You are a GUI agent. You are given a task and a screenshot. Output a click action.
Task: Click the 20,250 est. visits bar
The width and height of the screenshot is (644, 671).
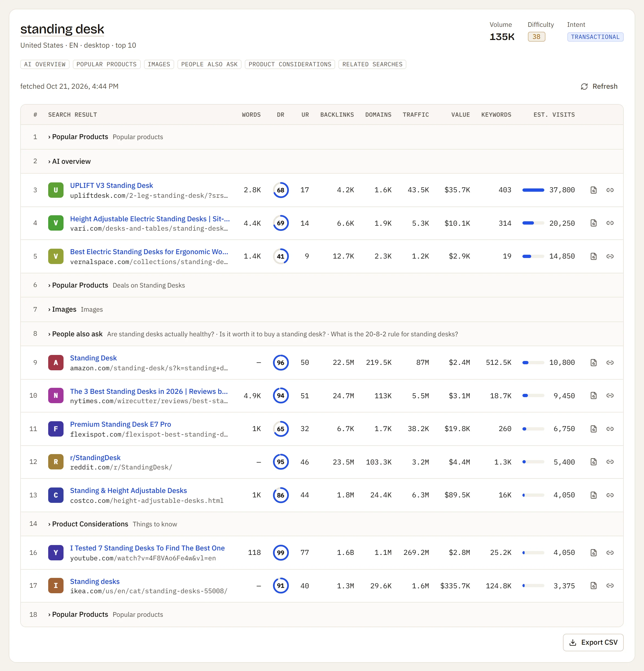point(533,223)
